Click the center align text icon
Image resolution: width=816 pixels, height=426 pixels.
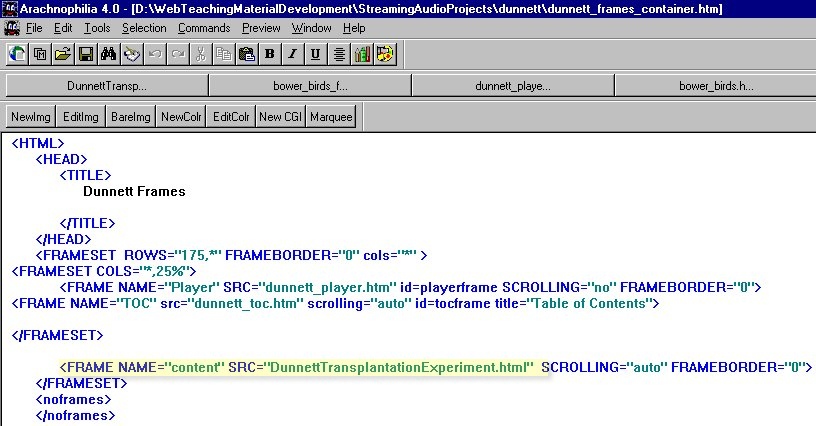339,53
